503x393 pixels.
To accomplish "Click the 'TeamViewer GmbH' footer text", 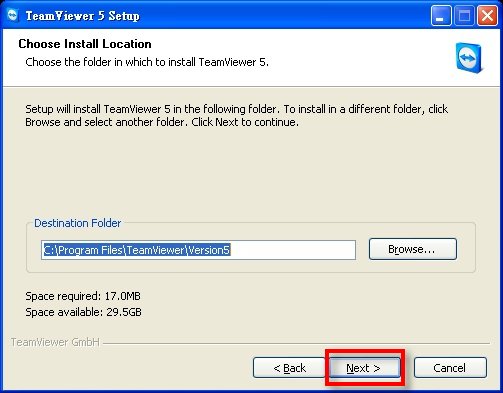I will 55,342.
